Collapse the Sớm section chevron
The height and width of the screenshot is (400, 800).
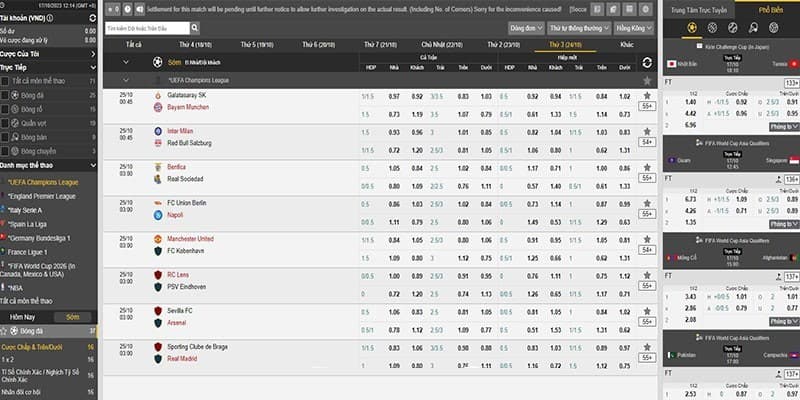point(126,62)
